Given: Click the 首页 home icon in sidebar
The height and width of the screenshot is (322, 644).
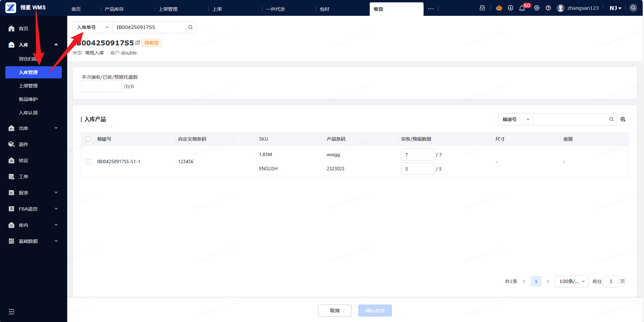Looking at the screenshot, I should pos(11,29).
